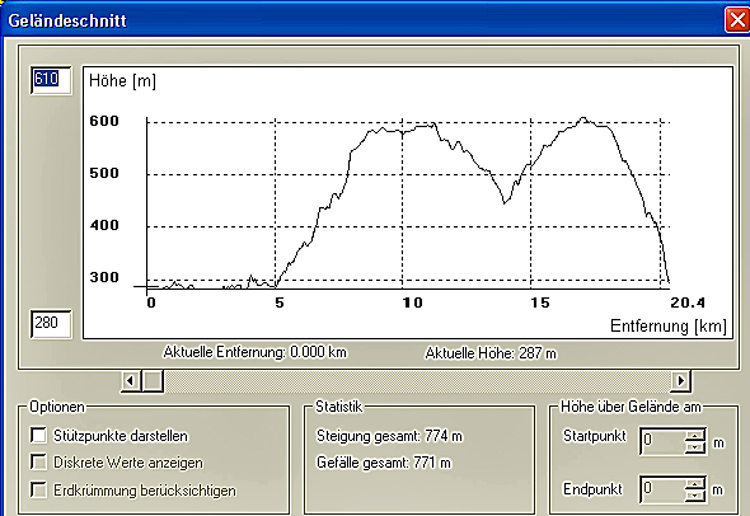Click the profile start point at 0 km
The width and height of the screenshot is (750, 516).
[x=149, y=287]
